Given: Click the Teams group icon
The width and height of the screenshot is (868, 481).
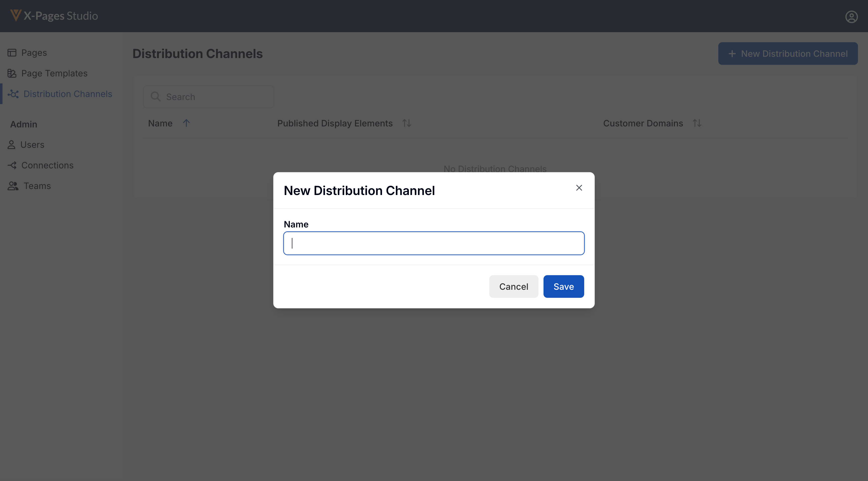Looking at the screenshot, I should tap(13, 186).
